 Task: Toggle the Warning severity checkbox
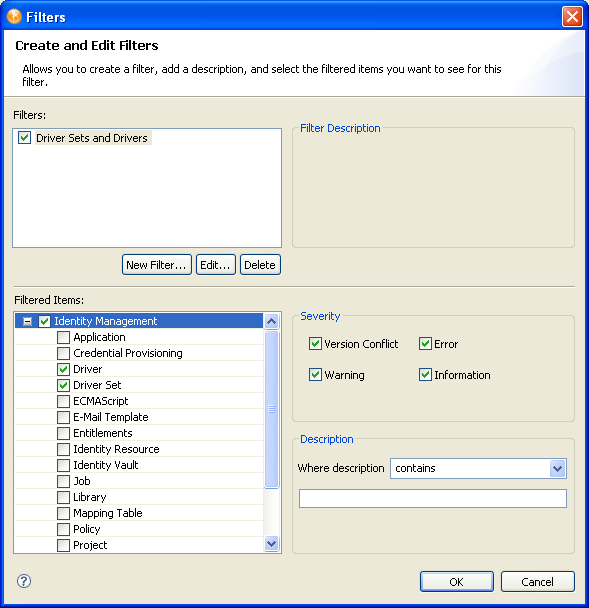(x=315, y=375)
